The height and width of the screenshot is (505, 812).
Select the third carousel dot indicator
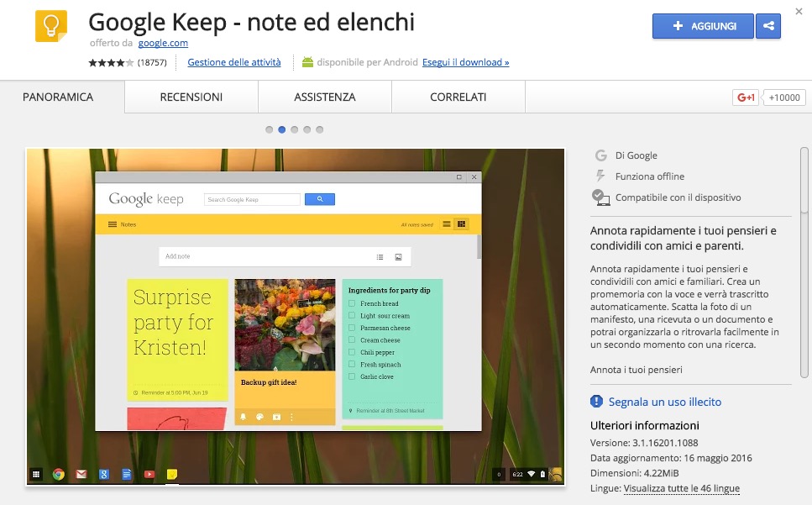[295, 129]
